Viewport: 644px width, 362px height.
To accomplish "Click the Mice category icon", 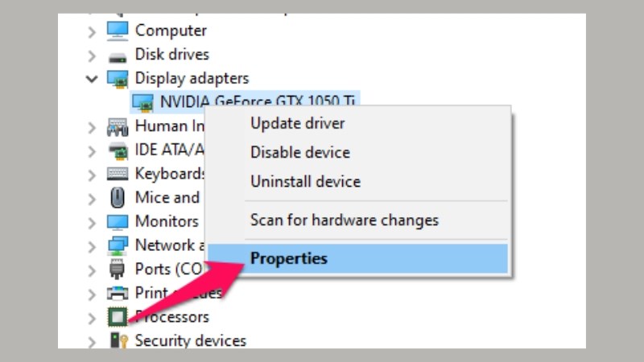I will 118,197.
